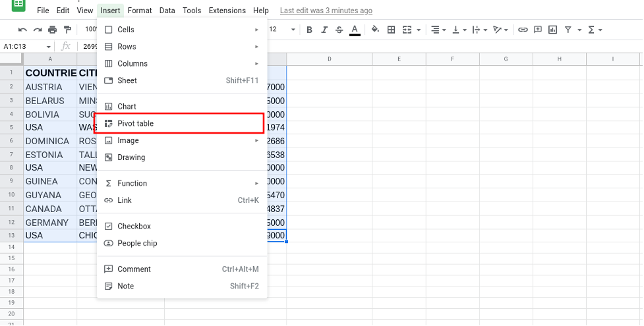The width and height of the screenshot is (644, 326).
Task: Expand the merge cells dropdown arrow
Action: click(x=419, y=30)
